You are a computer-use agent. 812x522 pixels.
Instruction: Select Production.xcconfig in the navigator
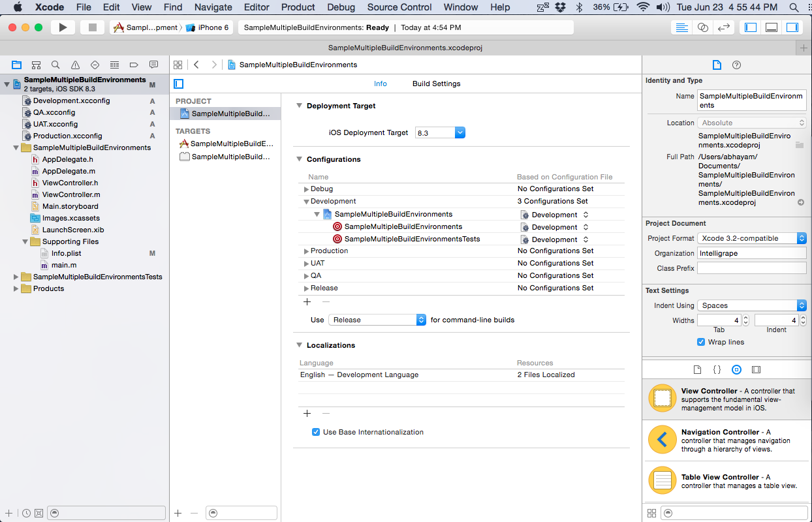67,136
